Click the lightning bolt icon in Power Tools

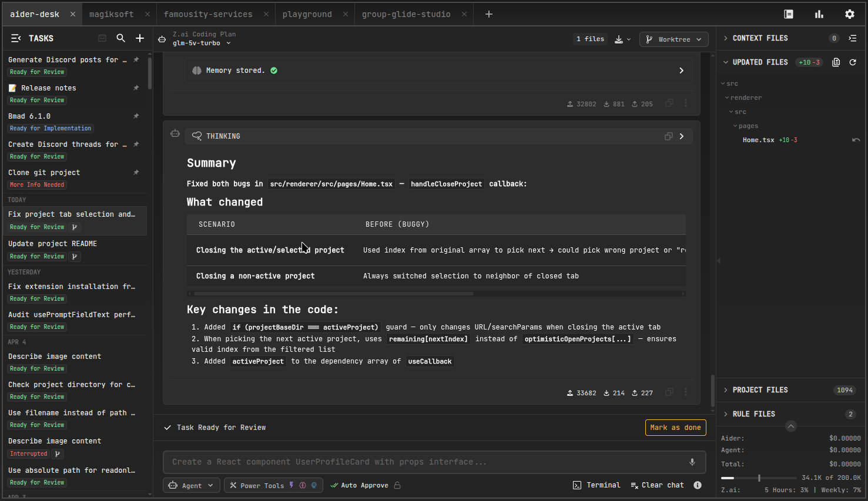click(291, 485)
